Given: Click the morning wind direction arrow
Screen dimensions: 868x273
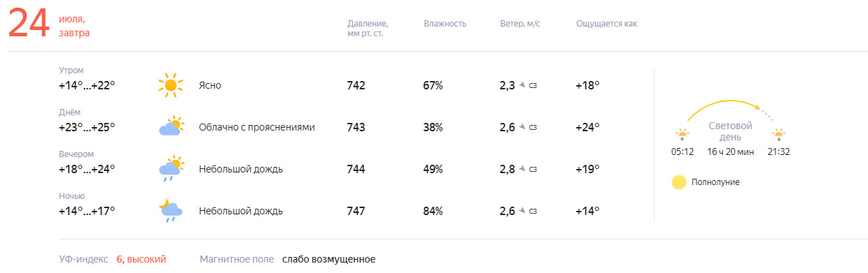Looking at the screenshot, I should pyautogui.click(x=521, y=85).
